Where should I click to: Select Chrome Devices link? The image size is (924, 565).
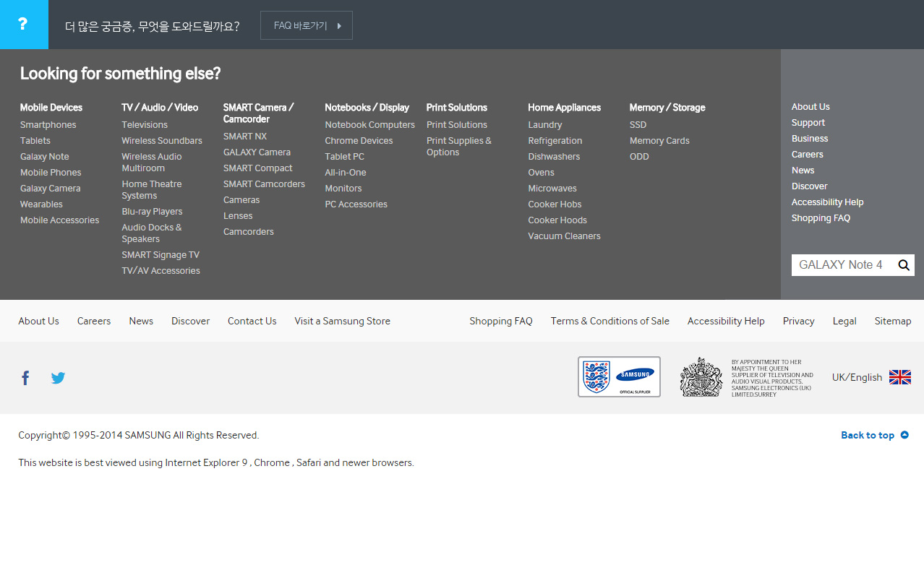pyautogui.click(x=359, y=141)
